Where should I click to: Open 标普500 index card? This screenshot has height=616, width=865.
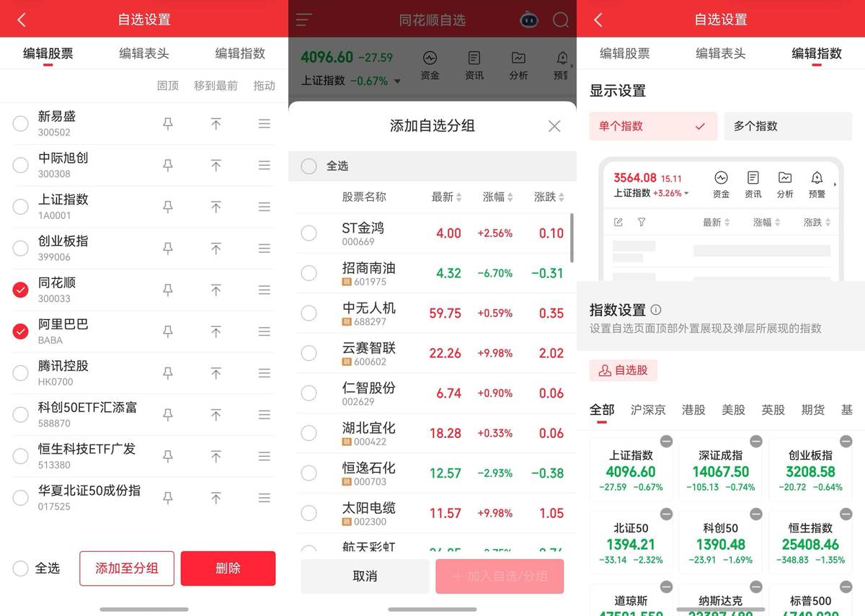pos(811,599)
